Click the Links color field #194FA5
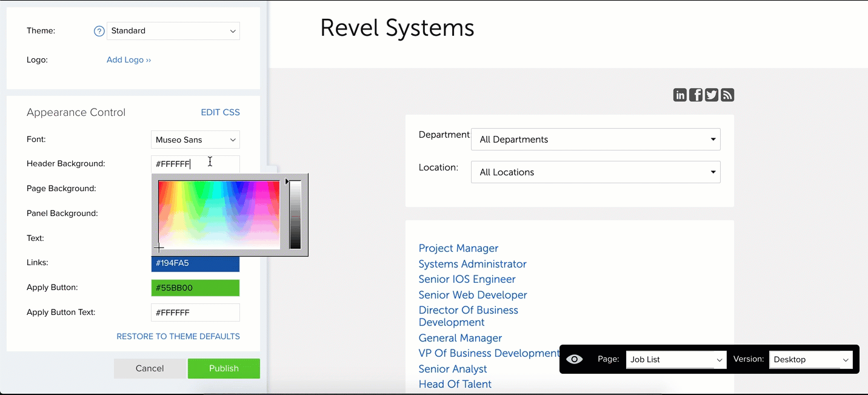Viewport: 868px width, 395px height. tap(195, 263)
